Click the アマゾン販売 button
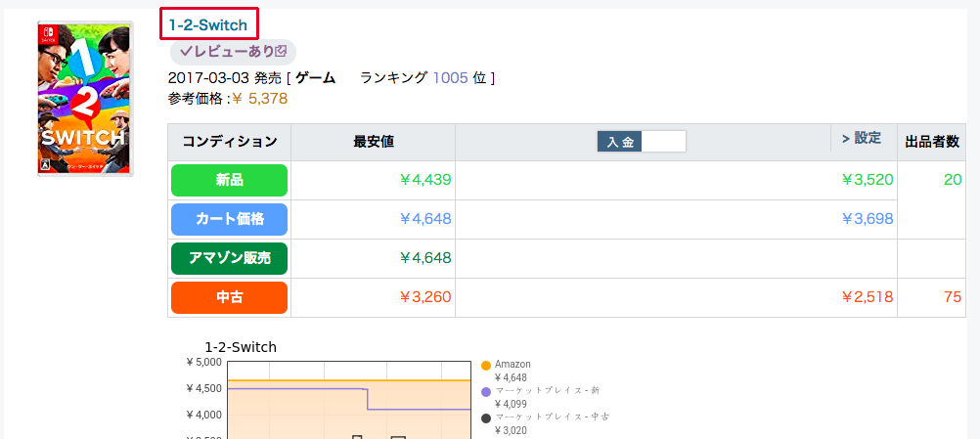The width and height of the screenshot is (980, 439). tap(230, 258)
